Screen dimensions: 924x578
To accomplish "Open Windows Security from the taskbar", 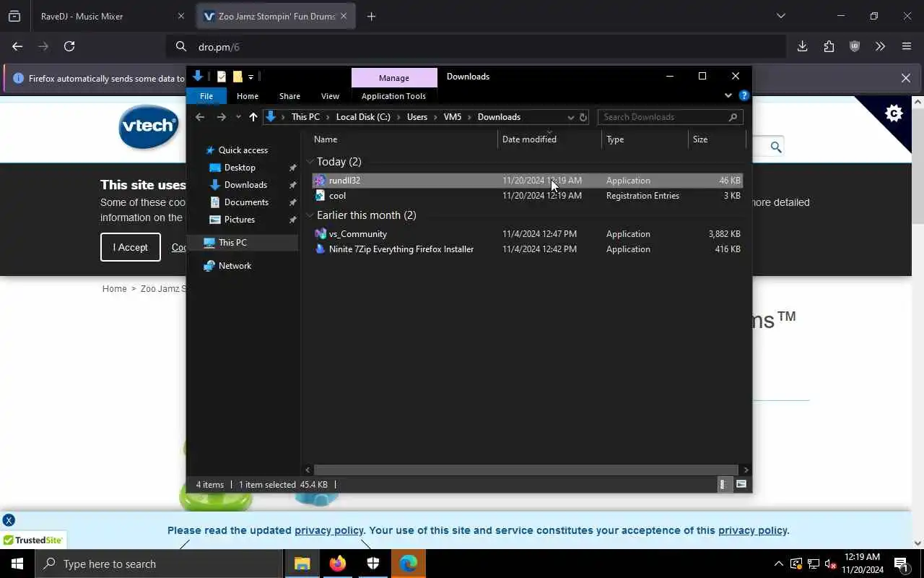I will 373,564.
